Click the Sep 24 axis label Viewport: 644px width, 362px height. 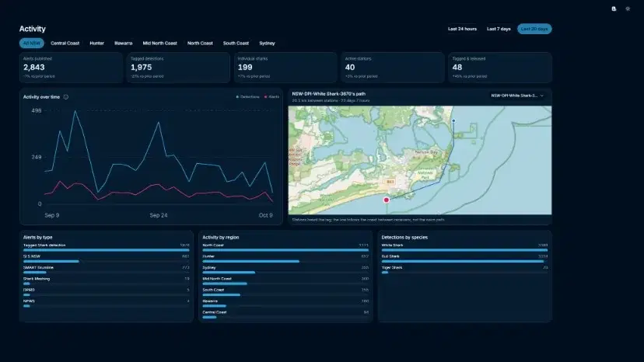(x=159, y=215)
